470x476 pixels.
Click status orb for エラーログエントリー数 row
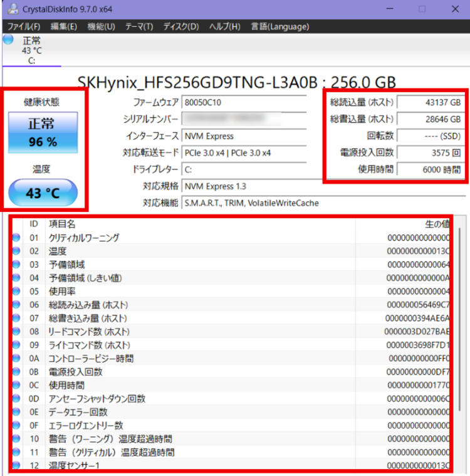tap(16, 425)
